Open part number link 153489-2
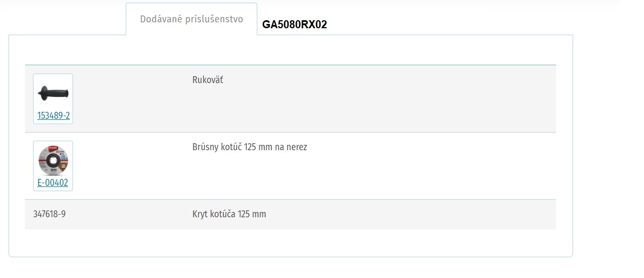 pyautogui.click(x=53, y=116)
